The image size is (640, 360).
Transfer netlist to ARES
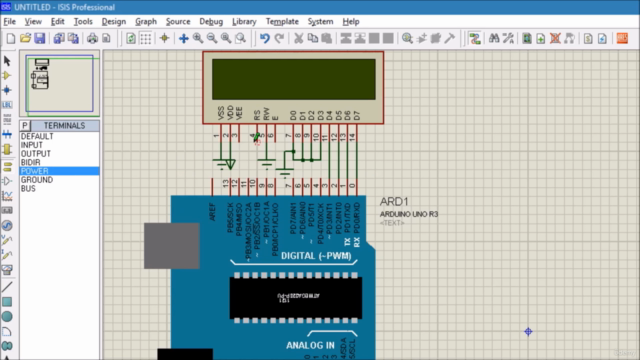tap(622, 38)
